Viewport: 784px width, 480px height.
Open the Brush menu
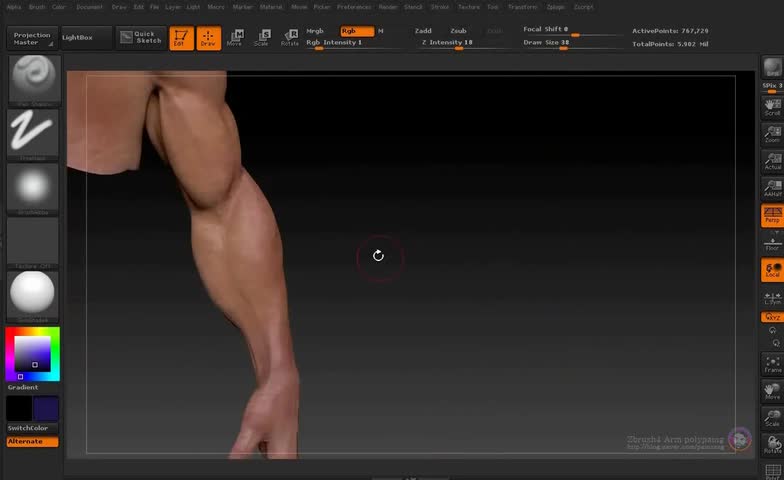[37, 7]
